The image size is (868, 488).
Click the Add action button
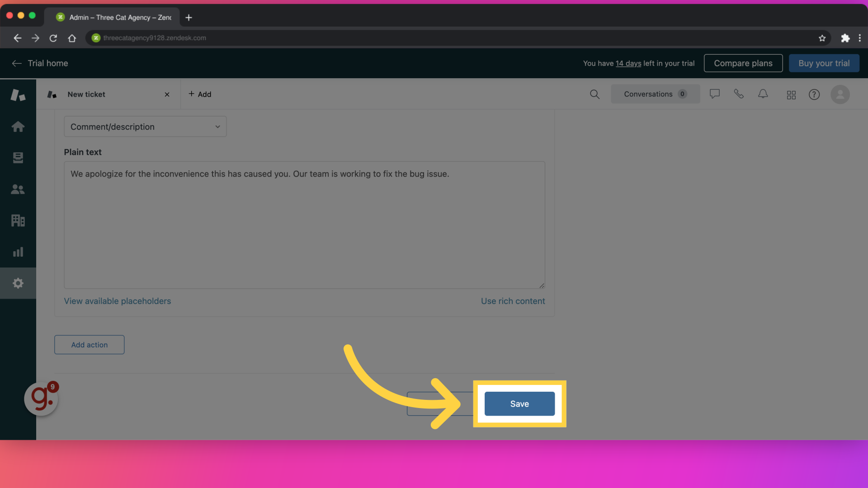[x=89, y=344]
